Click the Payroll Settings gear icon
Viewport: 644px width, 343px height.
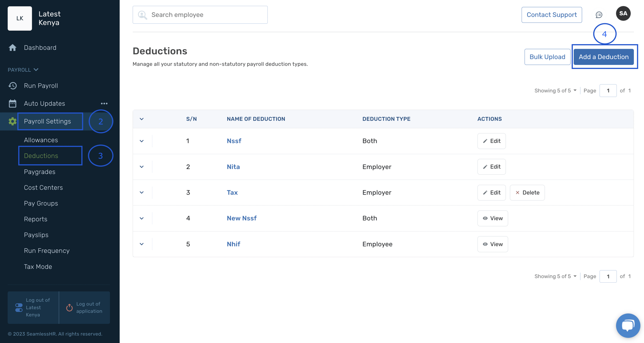point(13,121)
